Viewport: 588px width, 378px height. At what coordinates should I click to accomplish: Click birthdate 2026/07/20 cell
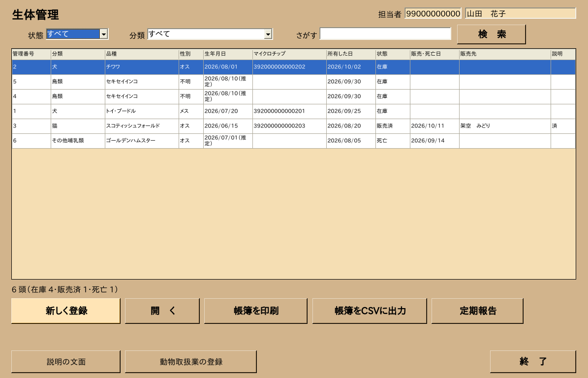coord(228,111)
